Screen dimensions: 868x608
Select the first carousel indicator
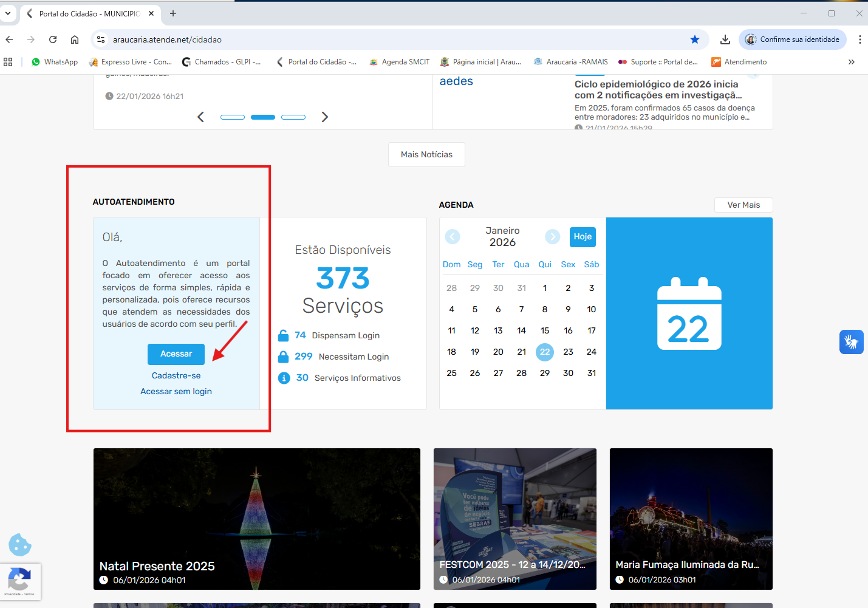(233, 117)
